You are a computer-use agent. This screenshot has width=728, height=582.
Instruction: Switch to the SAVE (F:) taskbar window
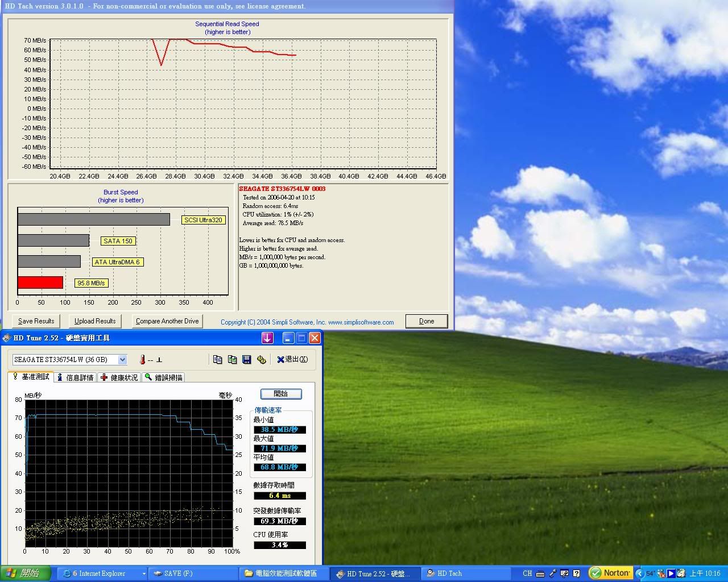192,573
